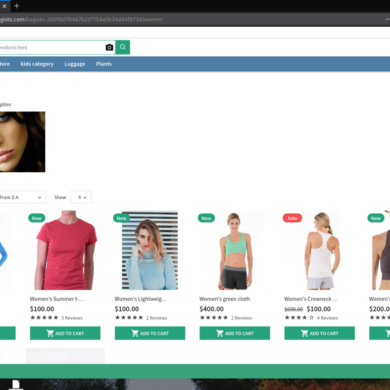Click the camera image-search icon
The image size is (390, 390).
(109, 47)
